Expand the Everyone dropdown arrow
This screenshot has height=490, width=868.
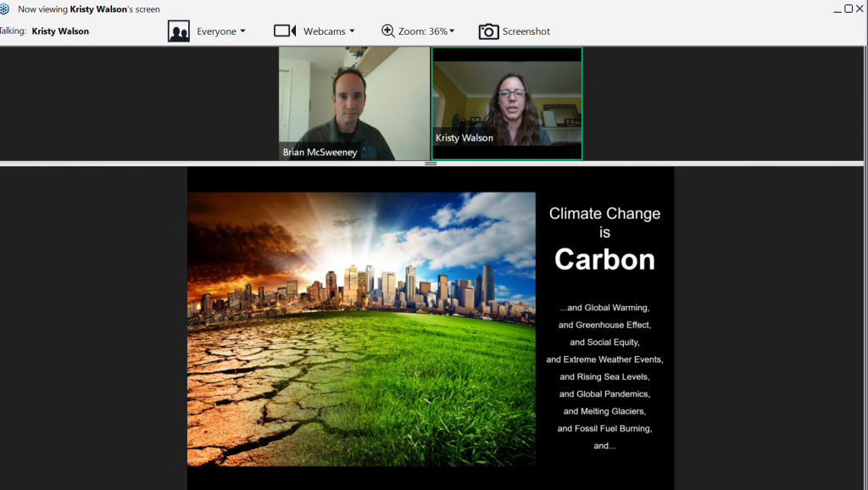[x=242, y=31]
